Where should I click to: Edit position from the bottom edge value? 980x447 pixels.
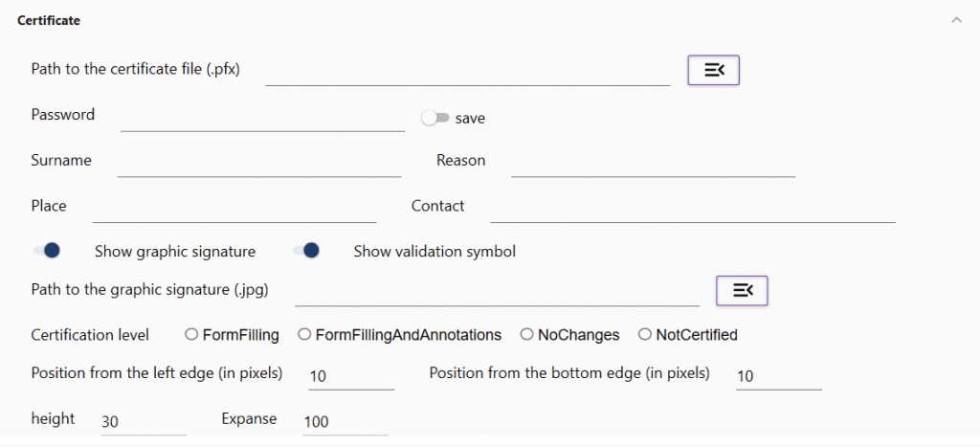click(778, 376)
